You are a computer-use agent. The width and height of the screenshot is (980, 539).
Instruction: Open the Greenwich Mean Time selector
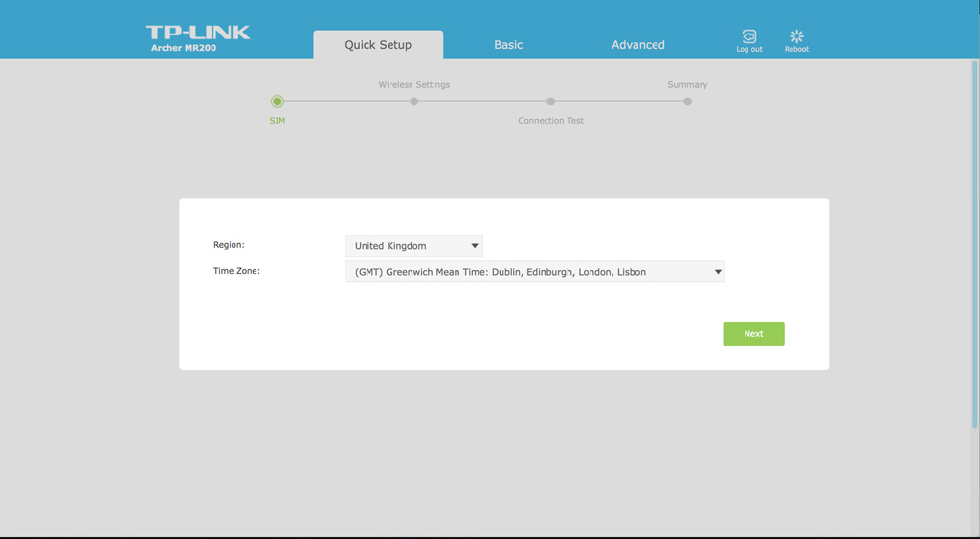tap(535, 272)
